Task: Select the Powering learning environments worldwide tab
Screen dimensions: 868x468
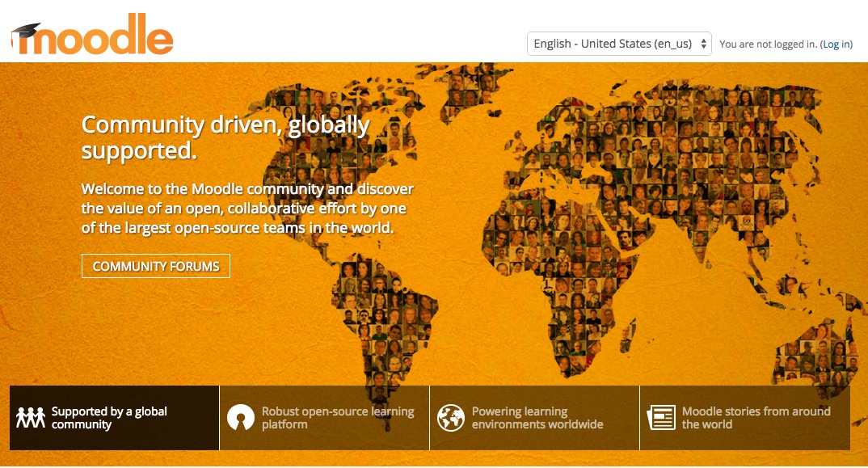Action: 534,418
